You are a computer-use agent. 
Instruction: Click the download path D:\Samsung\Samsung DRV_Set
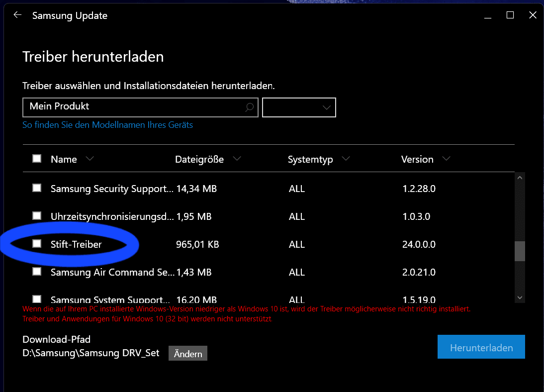pos(91,353)
